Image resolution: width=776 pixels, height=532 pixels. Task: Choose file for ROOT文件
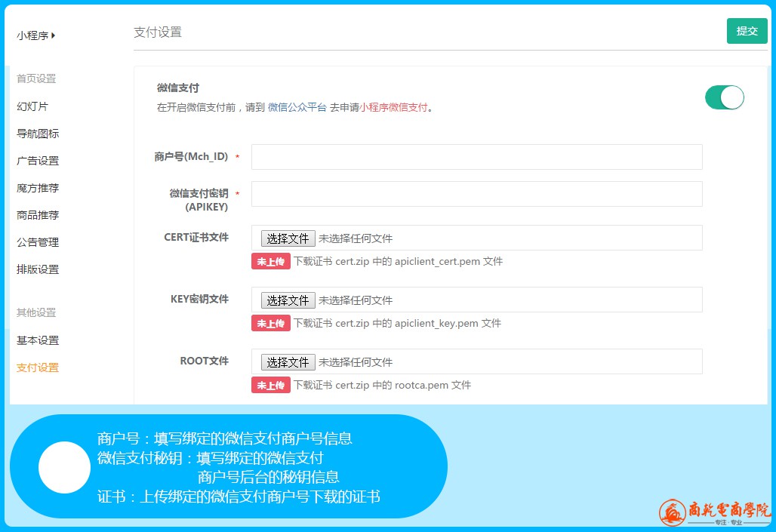tap(288, 362)
